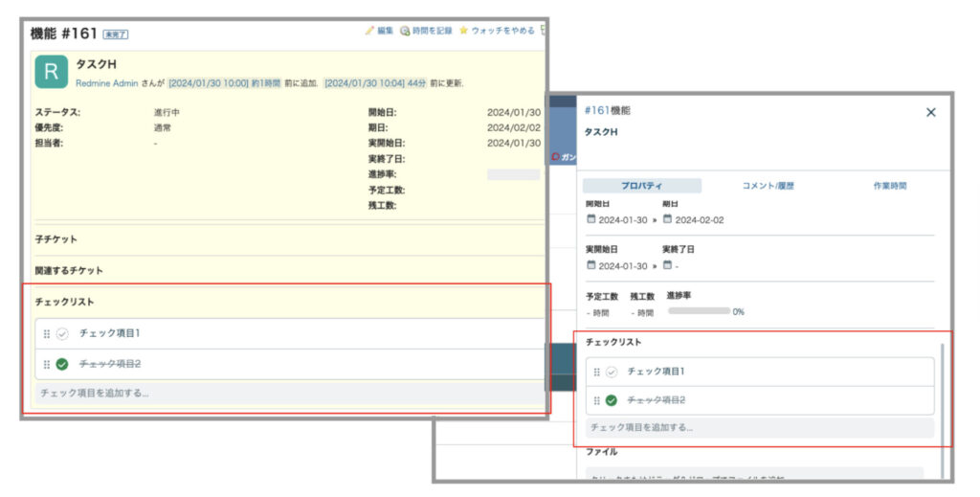Viewport: 980px width, 497px height.
Task: Click the 子チケット section heading
Action: click(x=56, y=239)
